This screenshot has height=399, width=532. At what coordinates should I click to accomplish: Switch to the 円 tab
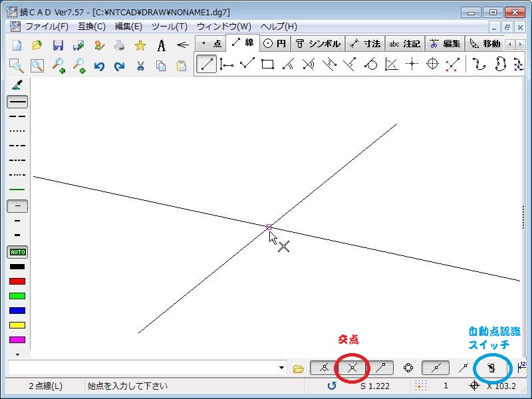tap(275, 43)
